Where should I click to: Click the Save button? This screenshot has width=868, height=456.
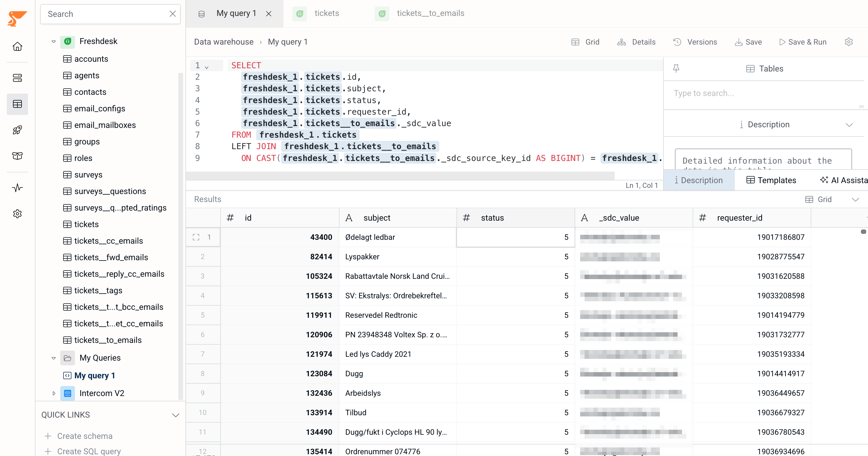point(748,42)
